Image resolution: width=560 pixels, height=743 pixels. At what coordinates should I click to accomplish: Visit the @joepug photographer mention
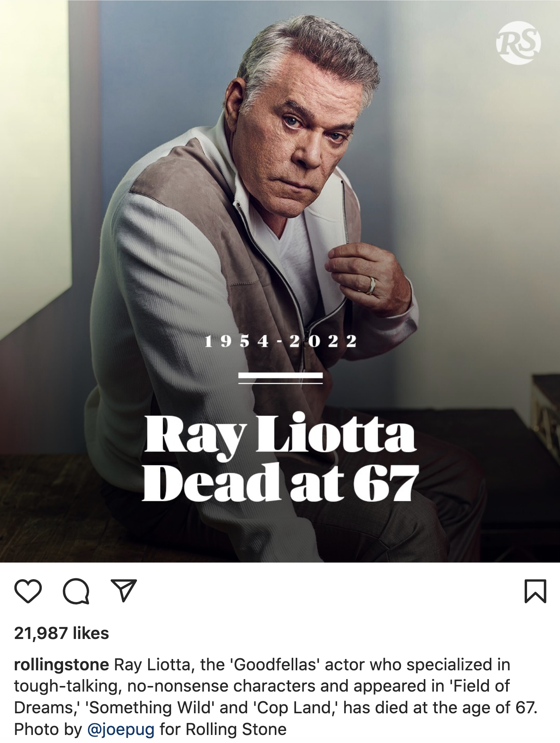[121, 729]
